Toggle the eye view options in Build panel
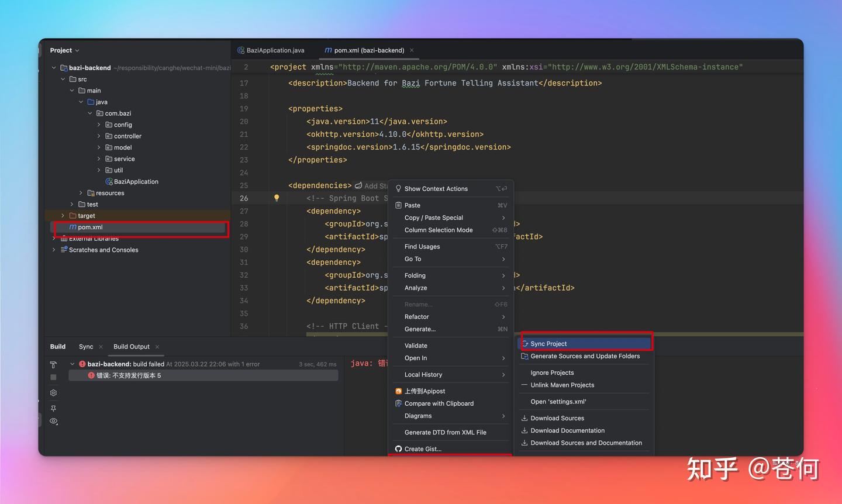The image size is (842, 504). [53, 421]
